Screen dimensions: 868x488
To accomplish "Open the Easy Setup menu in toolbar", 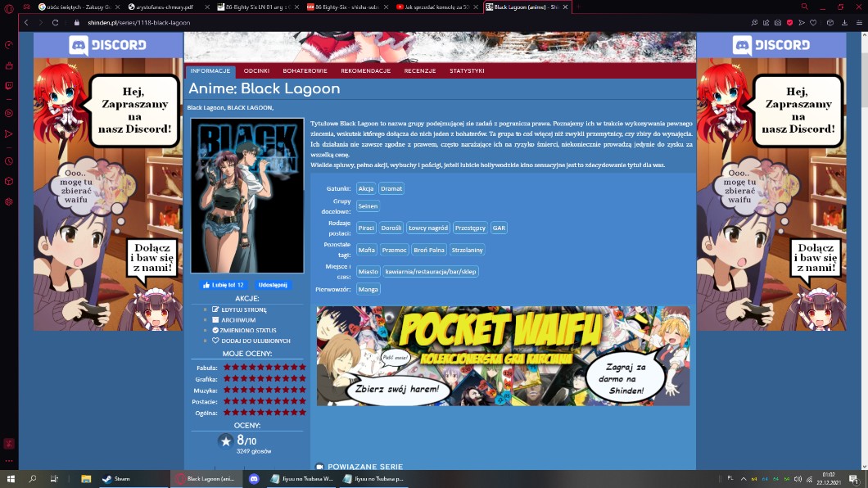I will tap(858, 22).
